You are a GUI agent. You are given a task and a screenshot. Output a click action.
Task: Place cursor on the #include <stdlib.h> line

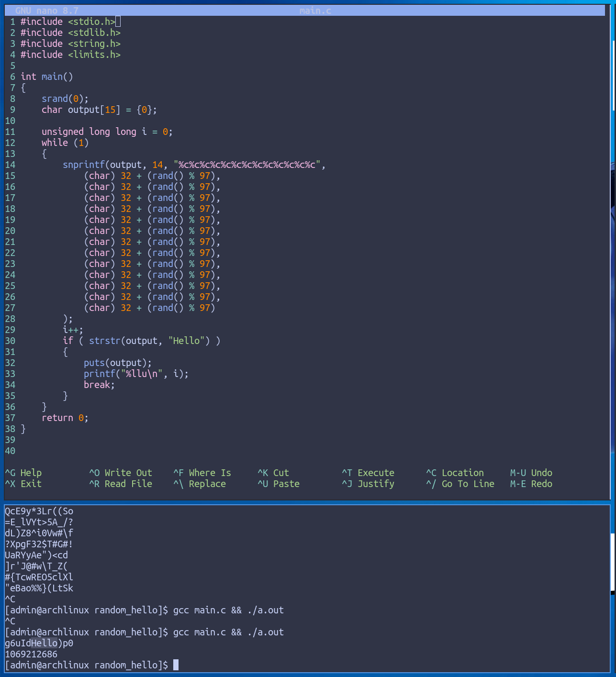point(70,33)
